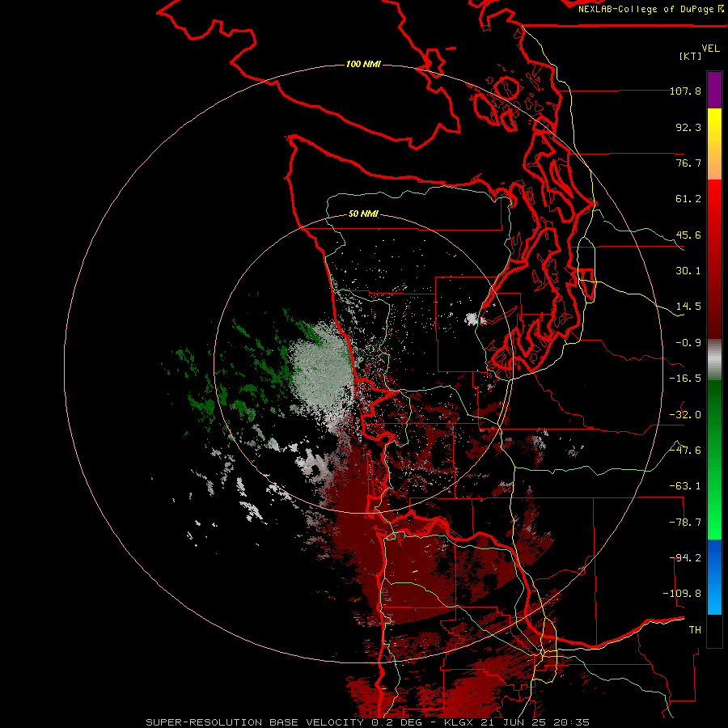Click the blue segment of velocity color bar
Image resolution: width=728 pixels, height=728 pixels.
tap(714, 577)
